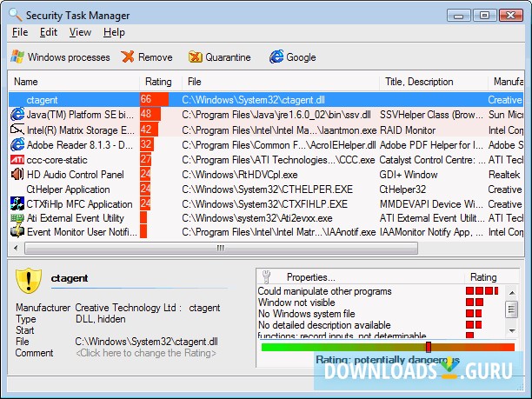Select the ctagent process row
The height and width of the screenshot is (399, 532).
266,99
